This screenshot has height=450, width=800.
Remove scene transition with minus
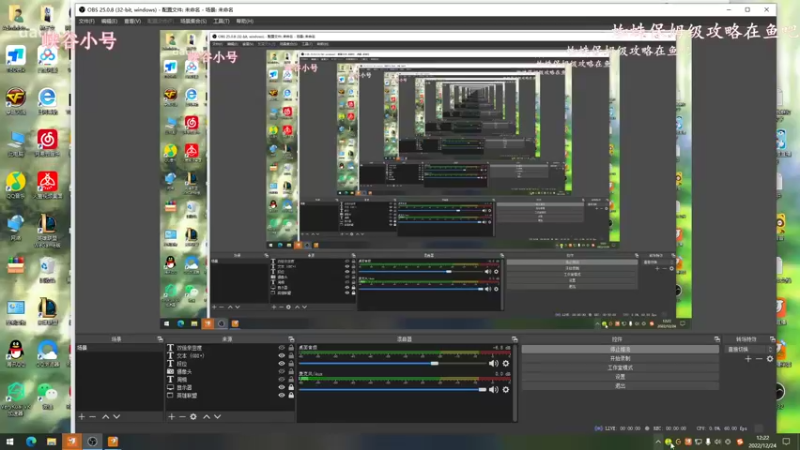[x=759, y=359]
